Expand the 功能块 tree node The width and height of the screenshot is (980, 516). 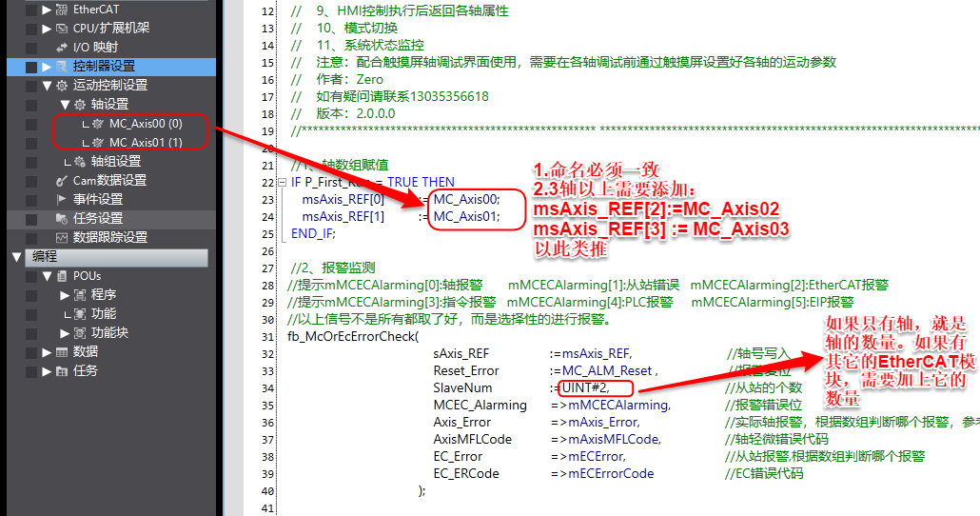coord(65,333)
